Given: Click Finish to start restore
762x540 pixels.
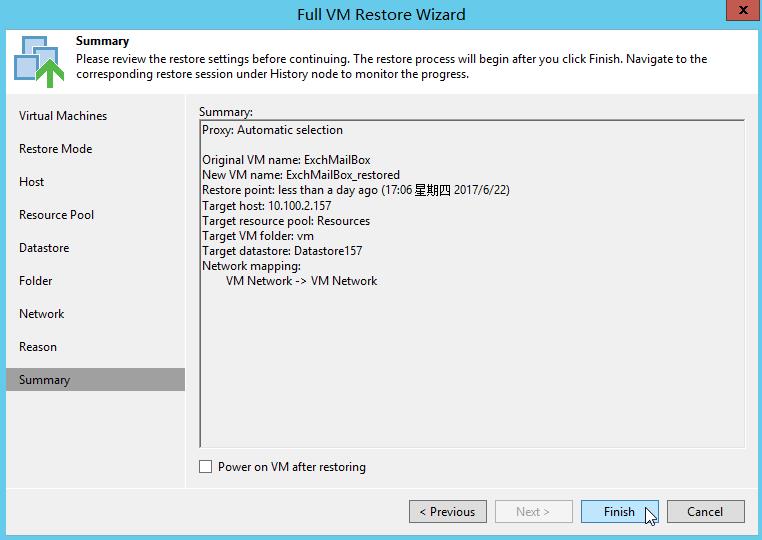Looking at the screenshot, I should [620, 512].
